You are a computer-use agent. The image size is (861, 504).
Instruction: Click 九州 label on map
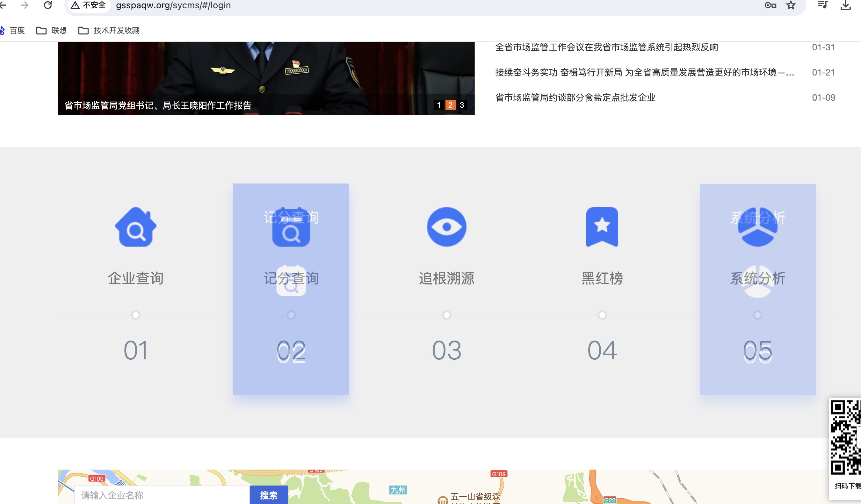coord(398,490)
